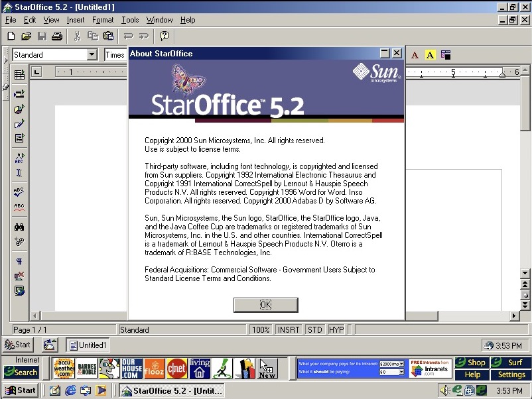532x399 pixels.
Task: Toggle insert/overwrite mode via INSRT indicator
Action: [288, 329]
